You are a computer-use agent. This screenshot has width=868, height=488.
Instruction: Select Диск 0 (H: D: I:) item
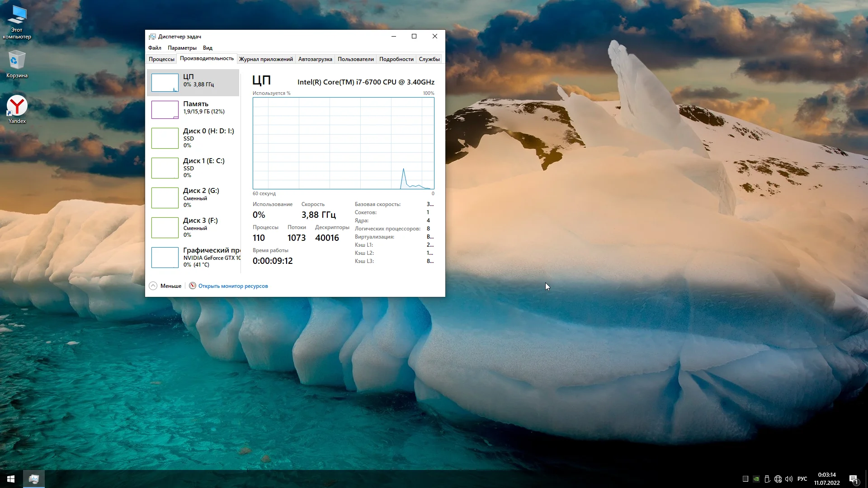point(193,138)
